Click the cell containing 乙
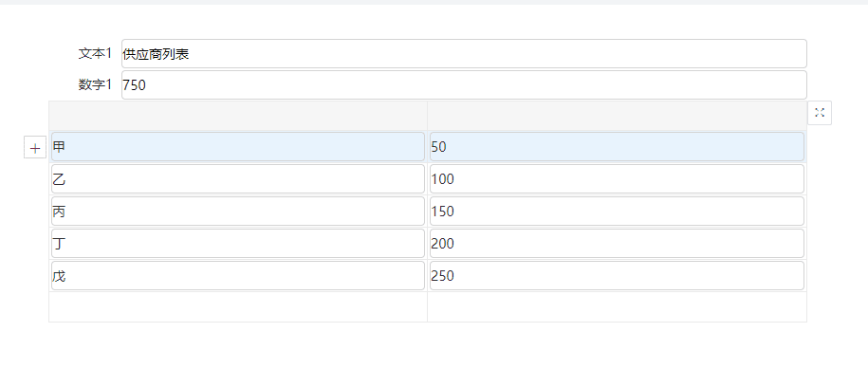Image resolution: width=868 pixels, height=369 pixels. (x=238, y=178)
